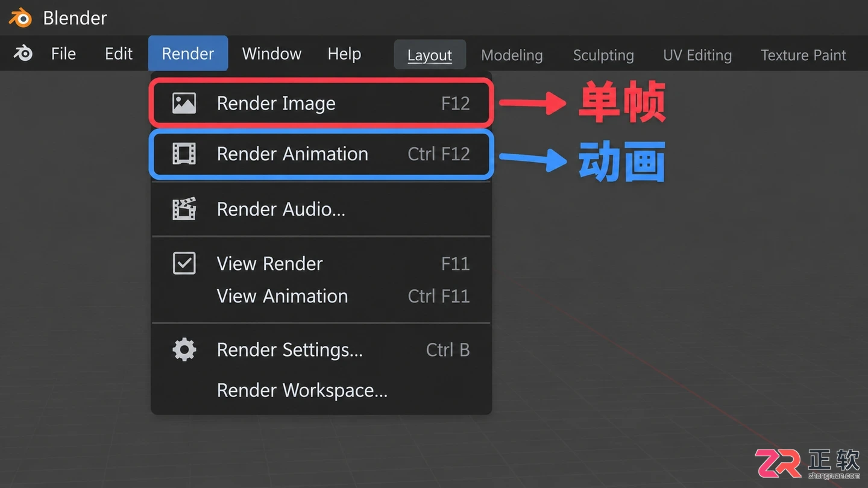Toggle the checkbox next to View Render
Viewport: 868px width, 488px height.
tap(184, 263)
